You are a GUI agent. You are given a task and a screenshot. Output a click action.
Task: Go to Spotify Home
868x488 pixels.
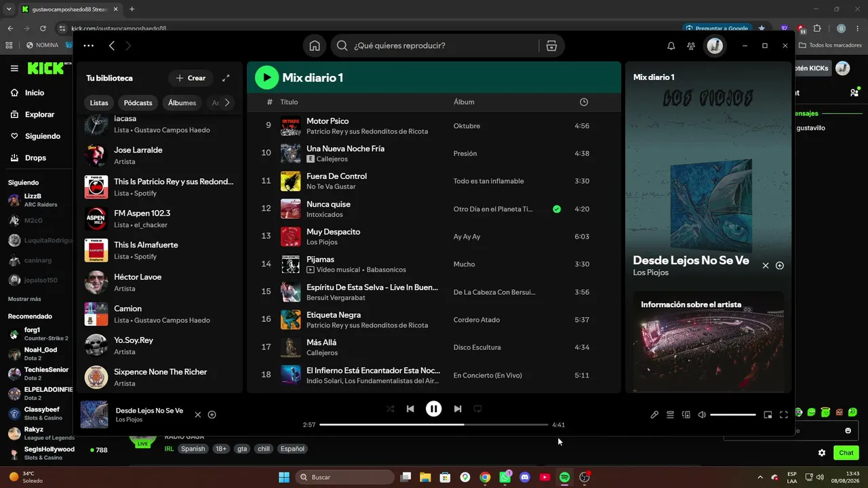click(x=315, y=45)
